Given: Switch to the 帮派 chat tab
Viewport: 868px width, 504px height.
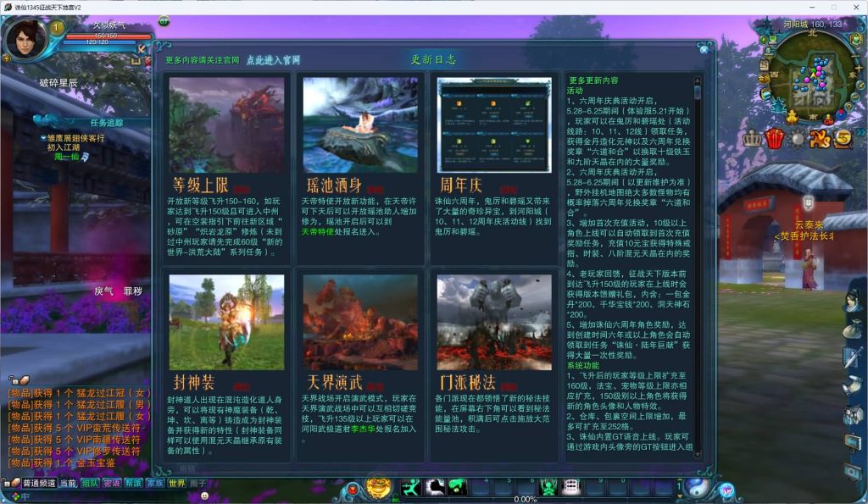Looking at the screenshot, I should coord(133,481).
